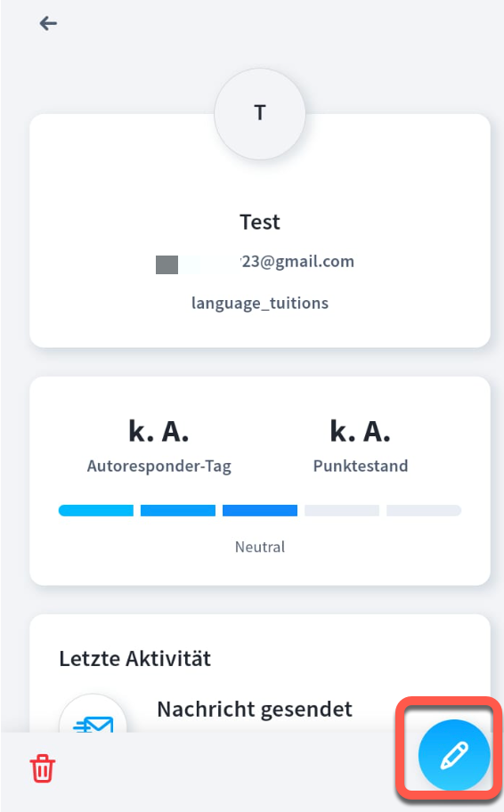The width and height of the screenshot is (504, 812).
Task: Go back using the arrow icon
Action: pyautogui.click(x=48, y=23)
